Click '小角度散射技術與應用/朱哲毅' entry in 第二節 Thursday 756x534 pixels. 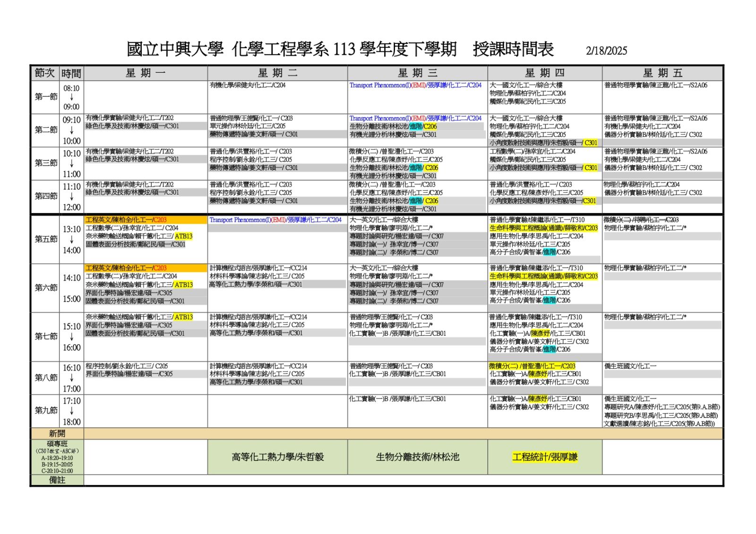click(x=543, y=143)
